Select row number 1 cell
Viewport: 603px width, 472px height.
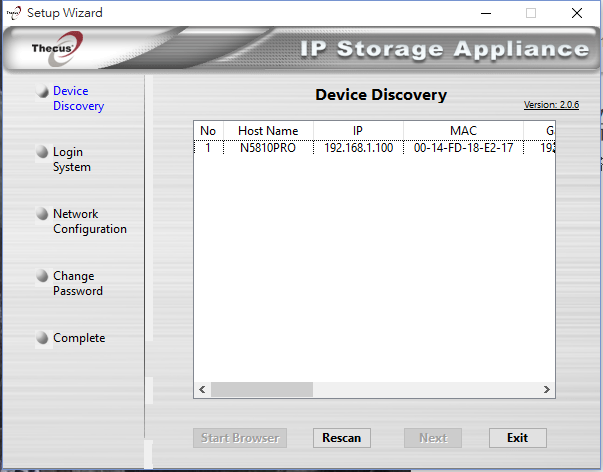pyautogui.click(x=208, y=148)
